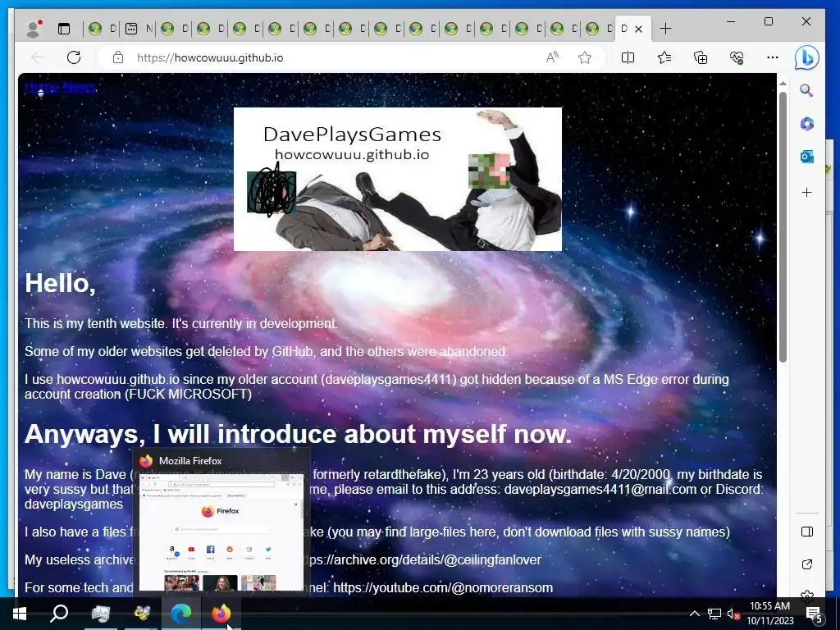This screenshot has width=840, height=630.
Task: Switch to Firefox taskbar button
Action: (221, 614)
